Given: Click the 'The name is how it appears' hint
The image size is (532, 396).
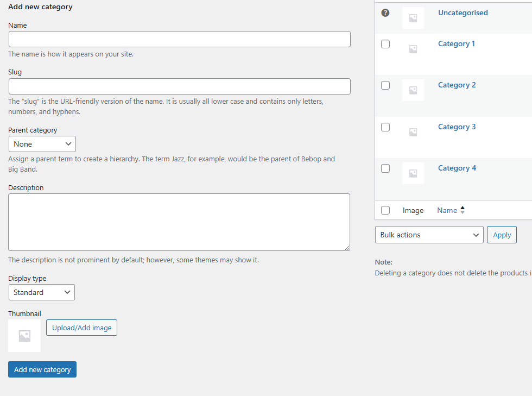Looking at the screenshot, I should [x=71, y=54].
